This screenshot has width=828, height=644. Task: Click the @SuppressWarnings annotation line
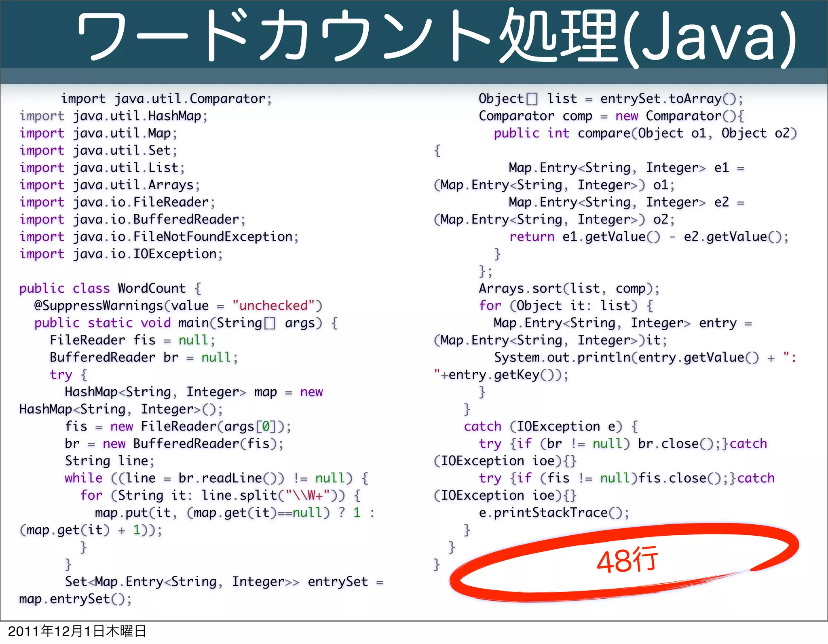point(178,306)
